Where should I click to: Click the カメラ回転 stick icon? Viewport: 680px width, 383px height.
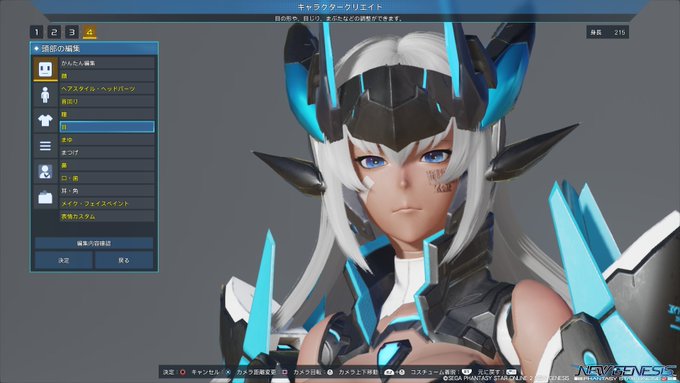pos(330,372)
